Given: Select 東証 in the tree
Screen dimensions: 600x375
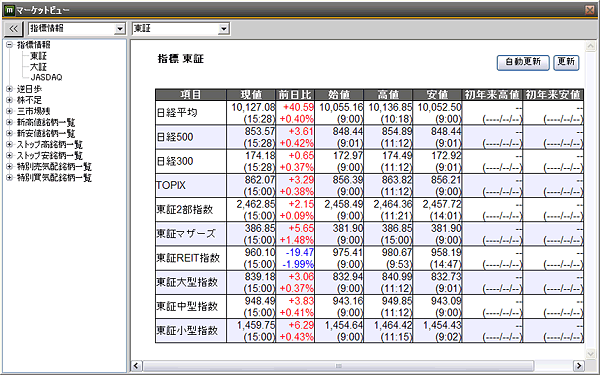Looking at the screenshot, I should click(x=38, y=56).
